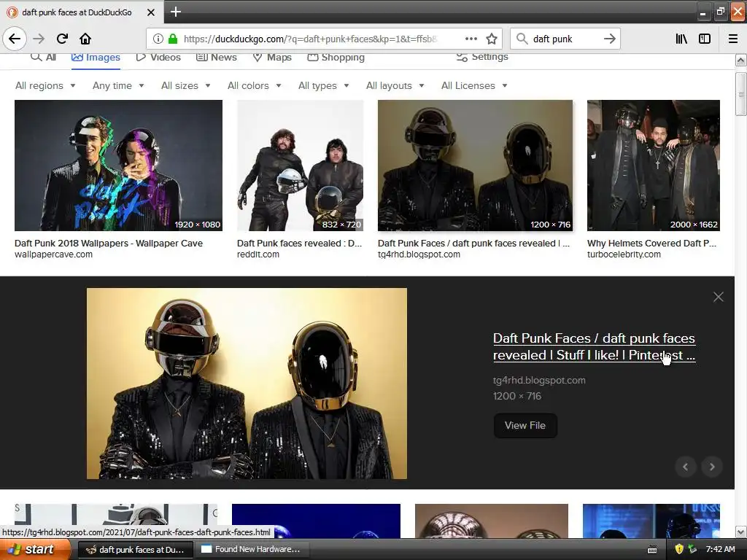Image resolution: width=747 pixels, height=560 pixels.
Task: Click the forward navigation arrow
Action: click(39, 39)
